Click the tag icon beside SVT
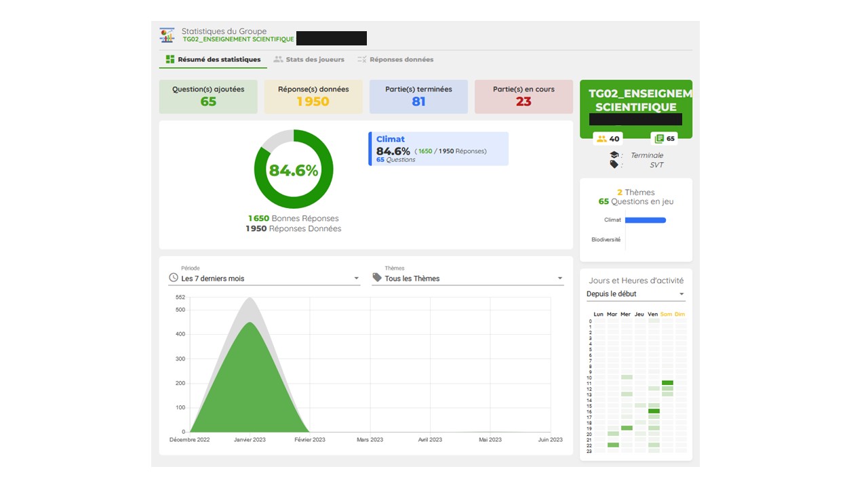 click(614, 165)
